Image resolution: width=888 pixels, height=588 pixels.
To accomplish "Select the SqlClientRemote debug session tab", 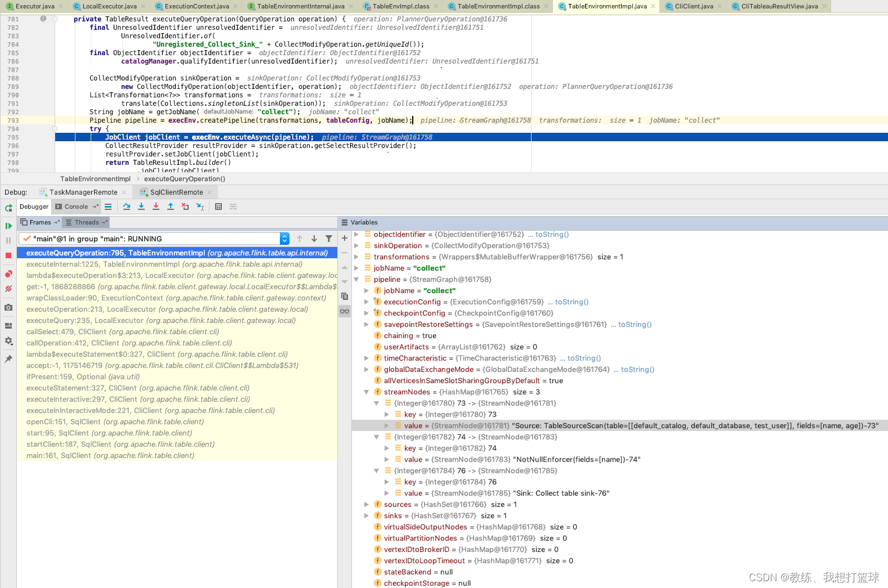I will tap(176, 192).
